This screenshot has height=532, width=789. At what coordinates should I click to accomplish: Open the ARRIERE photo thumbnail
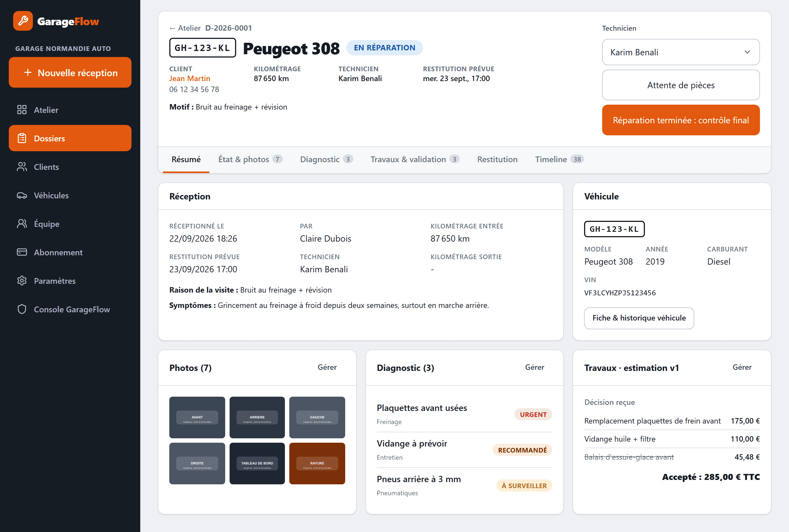[x=257, y=417]
